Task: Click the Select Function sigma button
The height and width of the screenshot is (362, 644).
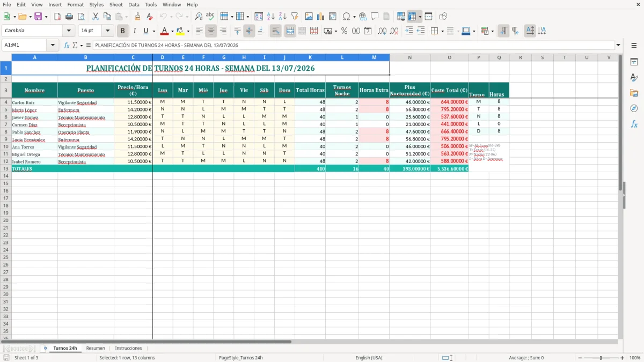Action: pyautogui.click(x=75, y=45)
